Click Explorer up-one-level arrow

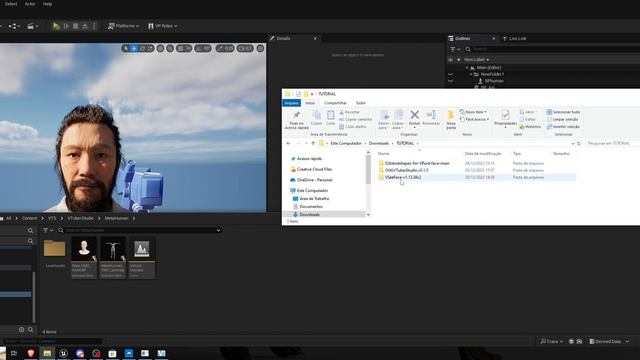click(x=313, y=144)
